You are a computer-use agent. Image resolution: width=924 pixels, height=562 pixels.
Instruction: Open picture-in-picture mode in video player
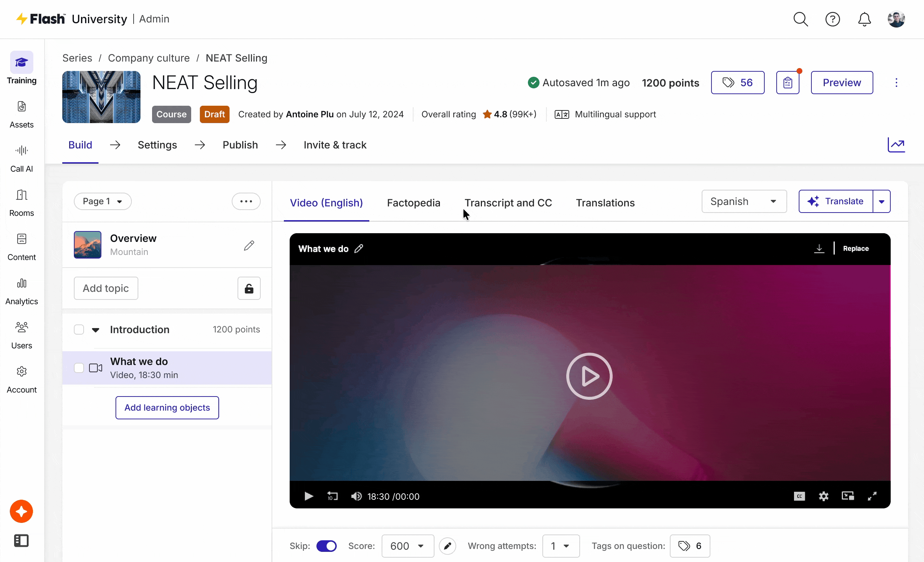[848, 496]
